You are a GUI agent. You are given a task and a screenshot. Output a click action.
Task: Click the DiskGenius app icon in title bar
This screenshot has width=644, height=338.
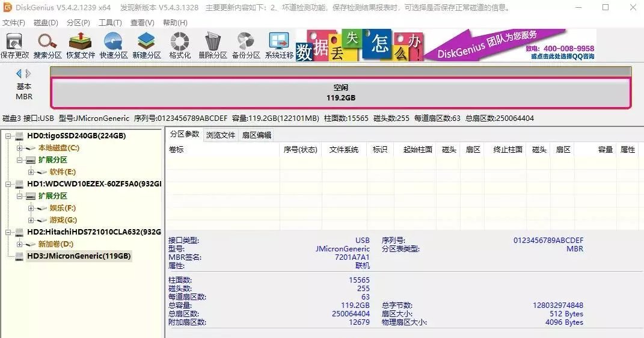click(x=7, y=7)
